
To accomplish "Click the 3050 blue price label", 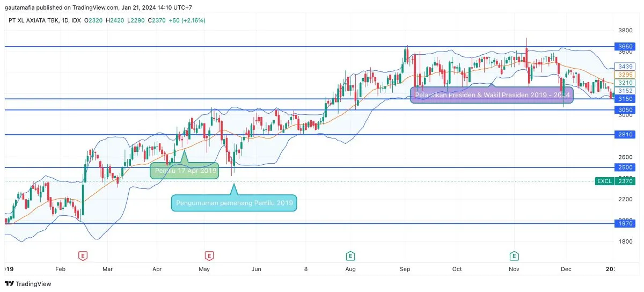I will pos(625,109).
